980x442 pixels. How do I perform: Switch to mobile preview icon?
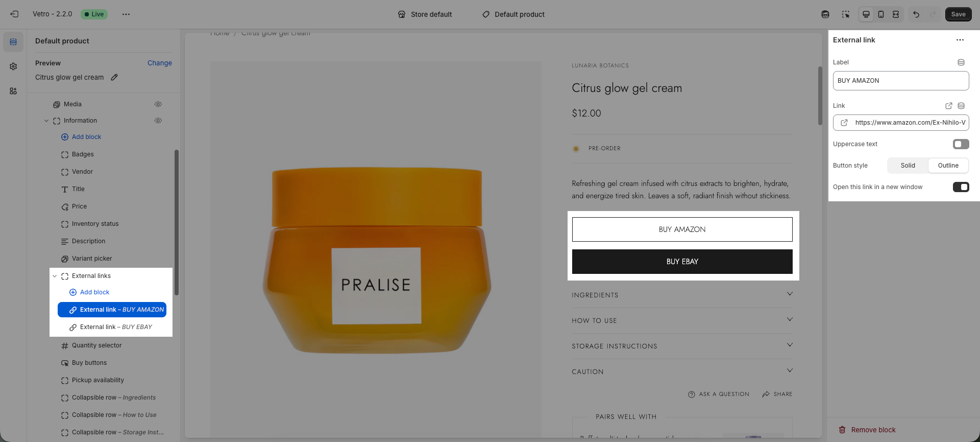[881, 14]
